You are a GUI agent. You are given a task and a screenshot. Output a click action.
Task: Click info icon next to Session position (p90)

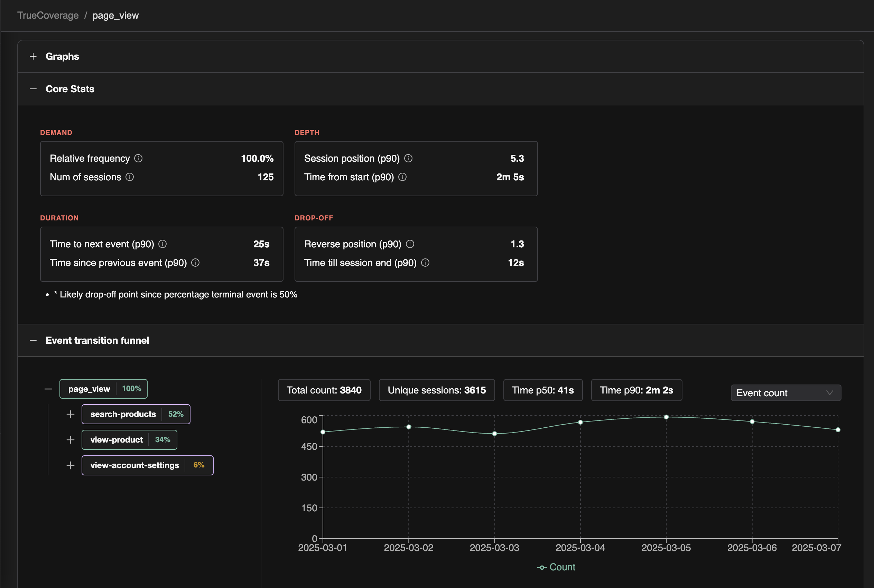click(x=408, y=158)
